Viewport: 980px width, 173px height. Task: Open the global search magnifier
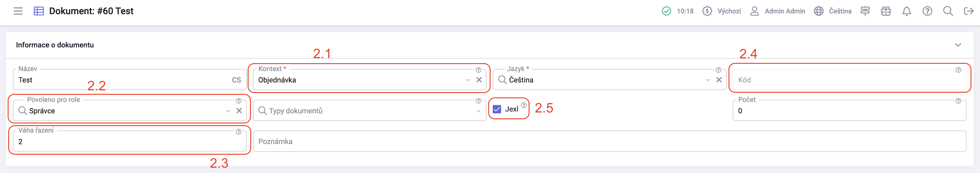click(948, 11)
